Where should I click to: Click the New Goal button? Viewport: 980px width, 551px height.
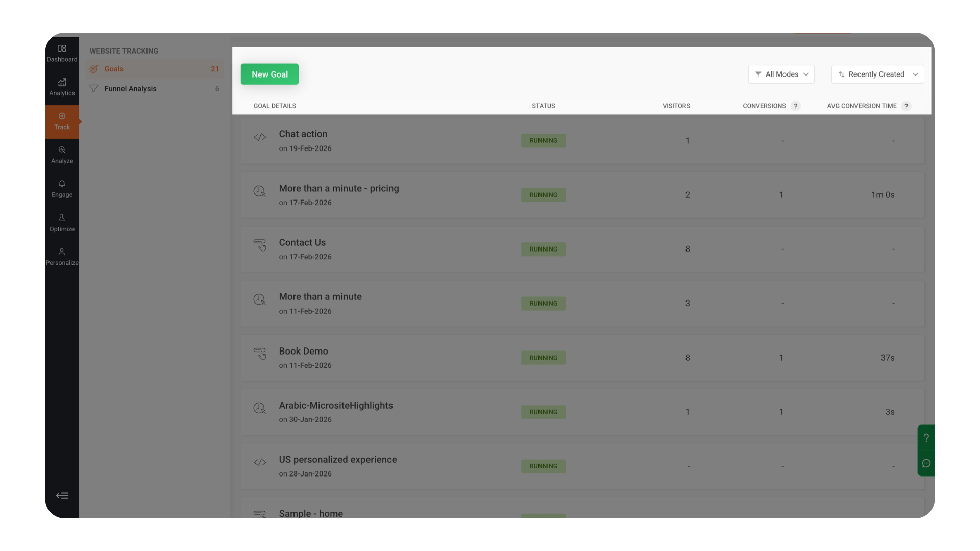click(269, 74)
